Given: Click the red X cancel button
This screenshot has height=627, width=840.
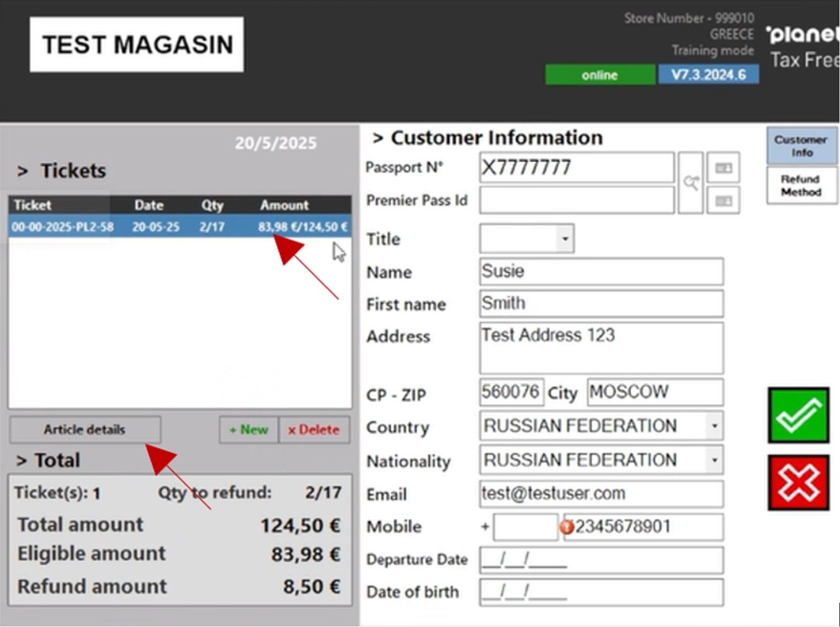Looking at the screenshot, I should click(798, 483).
